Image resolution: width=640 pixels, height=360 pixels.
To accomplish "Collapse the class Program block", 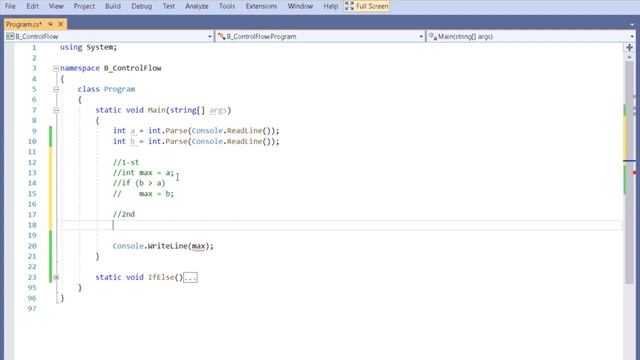I will [56, 89].
